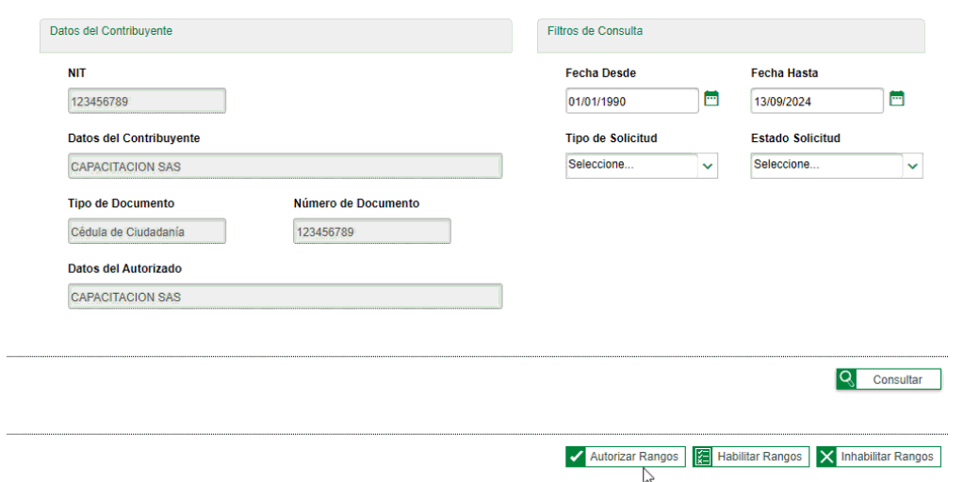Expand the Estado Solicitud dropdown arrow
Screen dimensions: 980x482
tap(912, 166)
